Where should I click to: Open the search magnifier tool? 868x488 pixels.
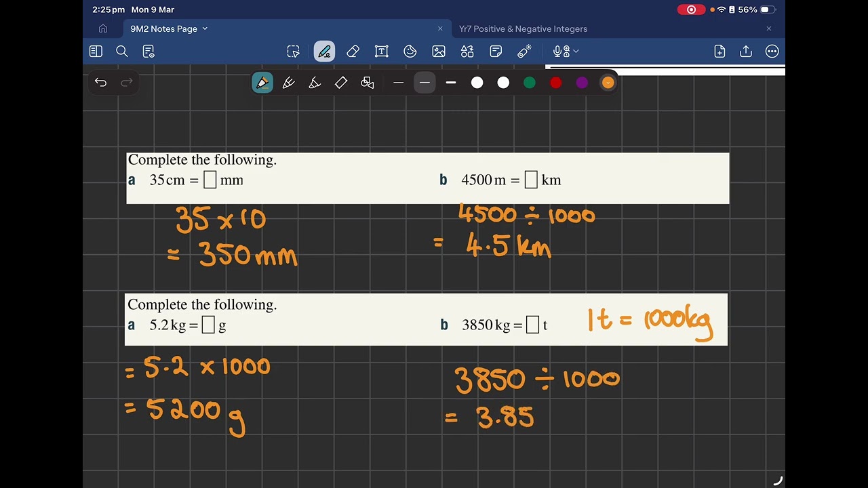tap(122, 52)
